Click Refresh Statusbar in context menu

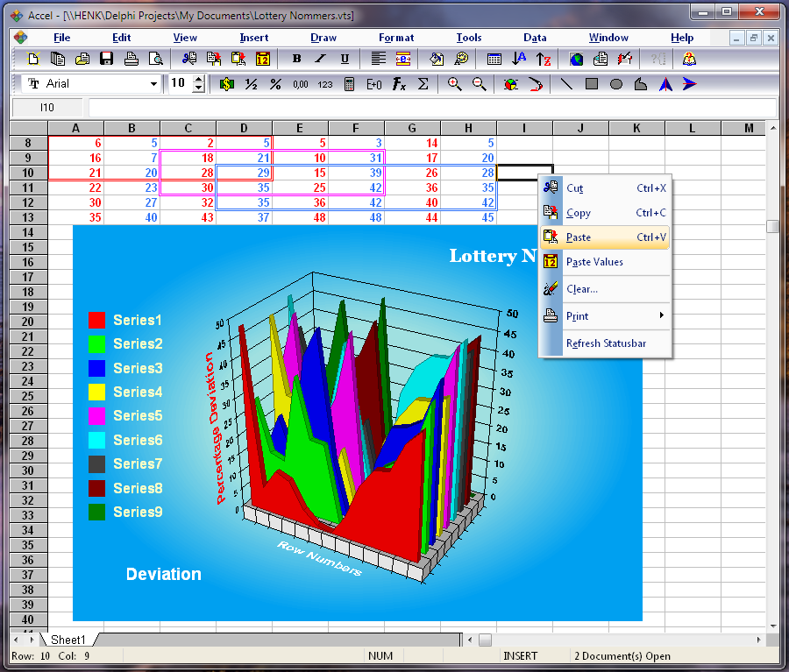(606, 343)
